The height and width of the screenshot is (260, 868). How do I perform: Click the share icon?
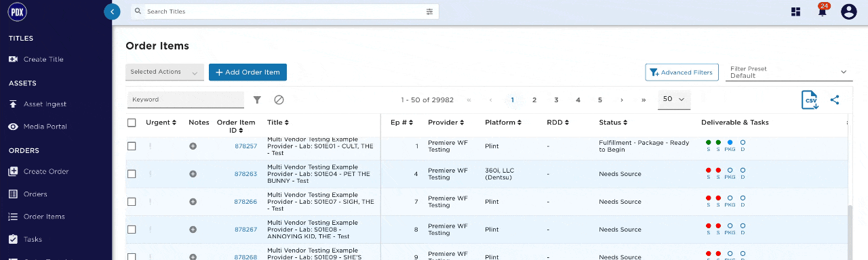pyautogui.click(x=835, y=100)
